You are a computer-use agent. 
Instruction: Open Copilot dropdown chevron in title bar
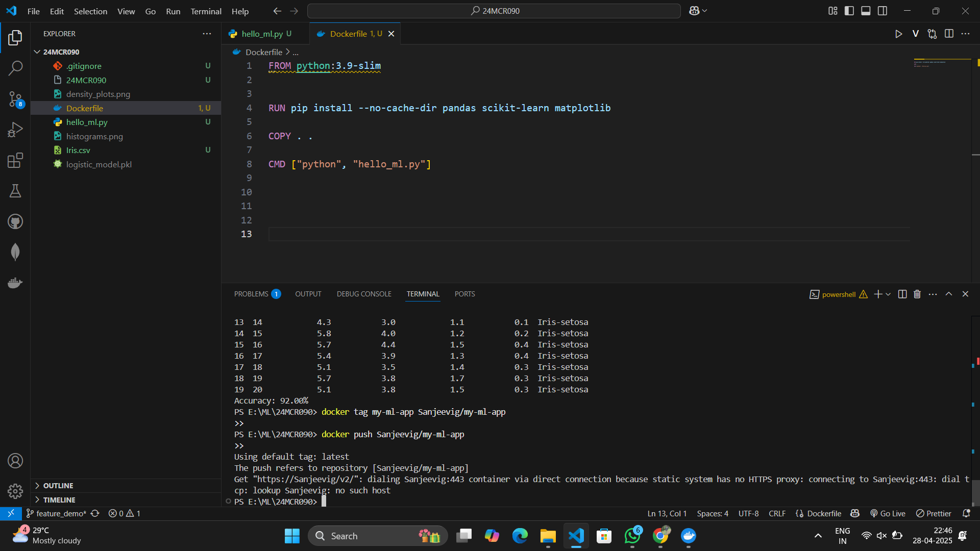tap(705, 11)
